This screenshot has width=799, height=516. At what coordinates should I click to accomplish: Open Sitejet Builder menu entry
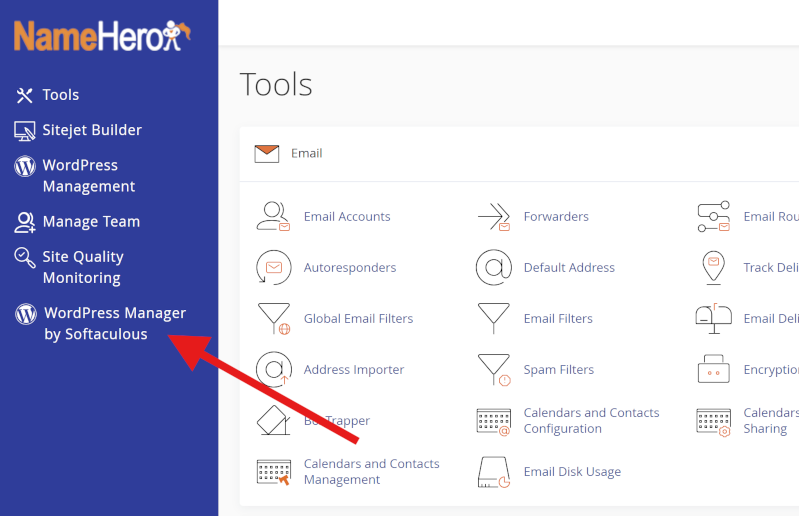pos(92,130)
